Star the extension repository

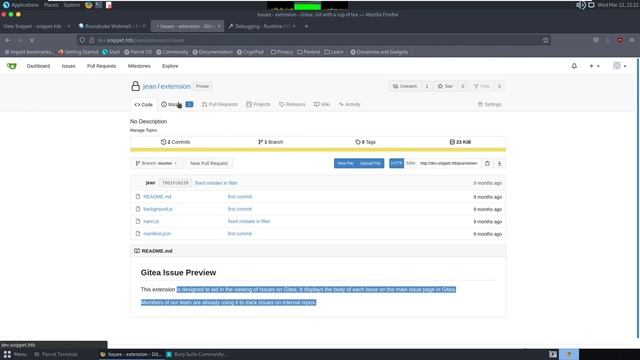coord(445,86)
